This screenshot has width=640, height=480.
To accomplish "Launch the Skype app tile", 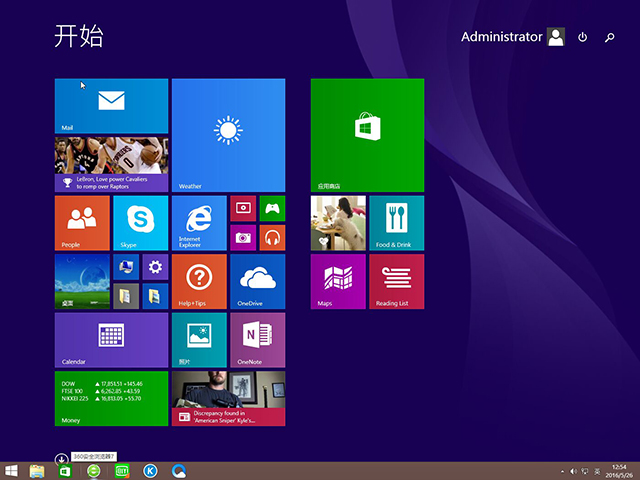I will click(140, 223).
